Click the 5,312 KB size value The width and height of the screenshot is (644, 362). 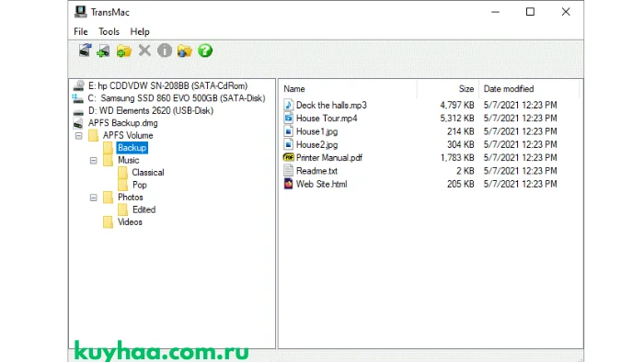[457, 119]
